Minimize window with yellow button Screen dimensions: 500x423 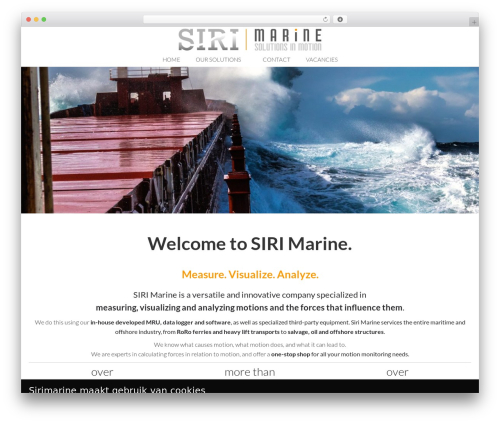click(36, 19)
